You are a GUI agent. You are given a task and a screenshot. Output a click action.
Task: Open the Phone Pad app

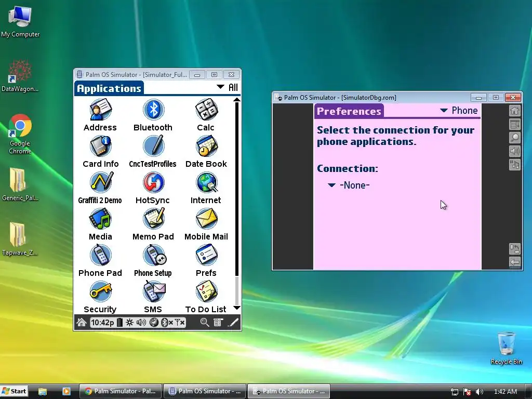click(x=100, y=260)
